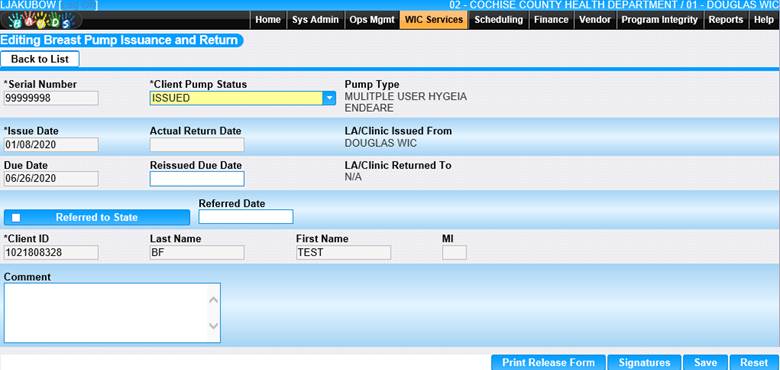Open the Signatures button
Screen dimensions: 780x370
pos(644,363)
